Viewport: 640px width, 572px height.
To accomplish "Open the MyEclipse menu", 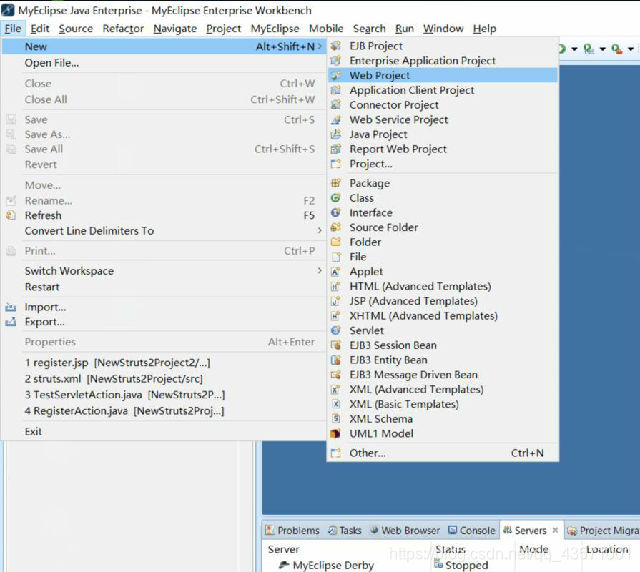I will coord(275,29).
